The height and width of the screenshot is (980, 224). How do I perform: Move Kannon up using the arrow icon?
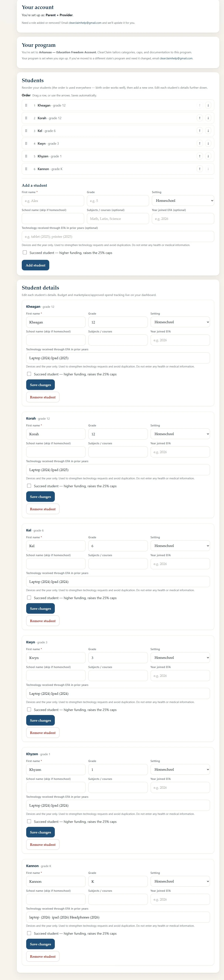click(200, 169)
